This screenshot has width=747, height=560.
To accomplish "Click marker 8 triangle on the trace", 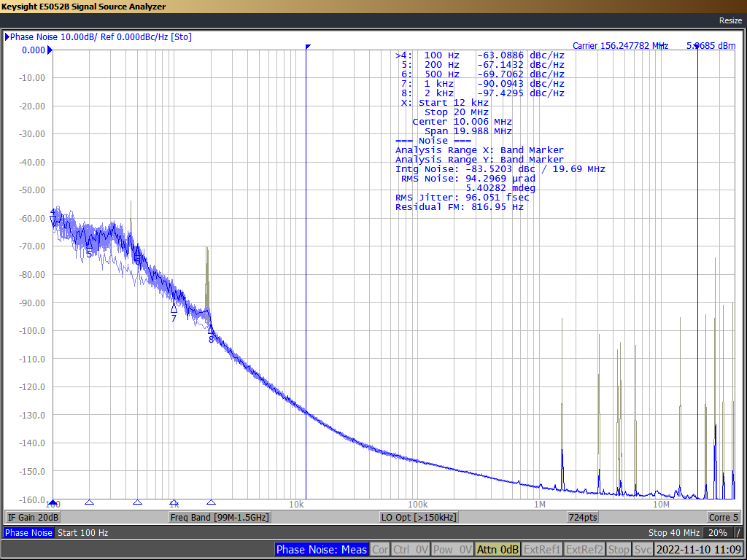I will [211, 330].
